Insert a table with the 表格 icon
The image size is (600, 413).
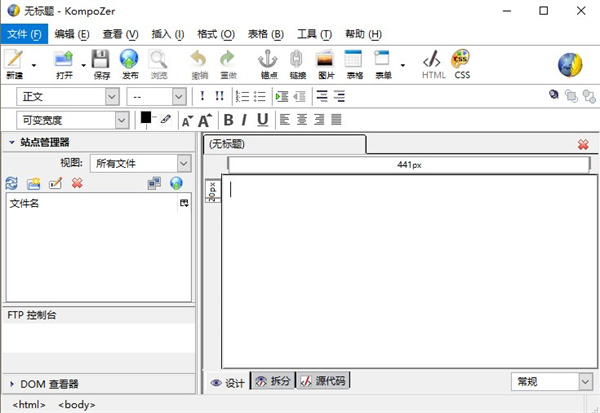(354, 64)
